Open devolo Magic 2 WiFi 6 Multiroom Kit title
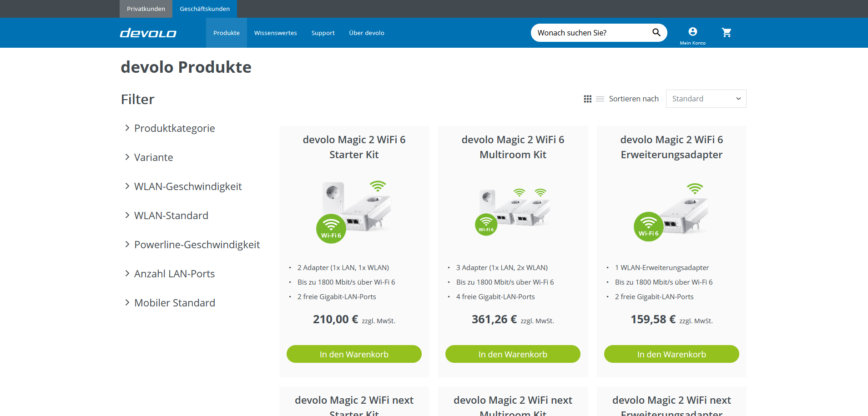Image resolution: width=868 pixels, height=416 pixels. tap(513, 147)
